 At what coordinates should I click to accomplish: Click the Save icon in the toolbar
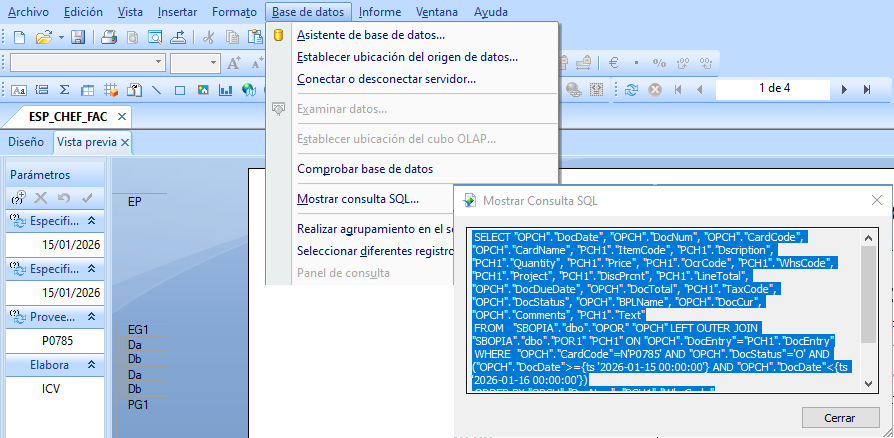pos(77,37)
